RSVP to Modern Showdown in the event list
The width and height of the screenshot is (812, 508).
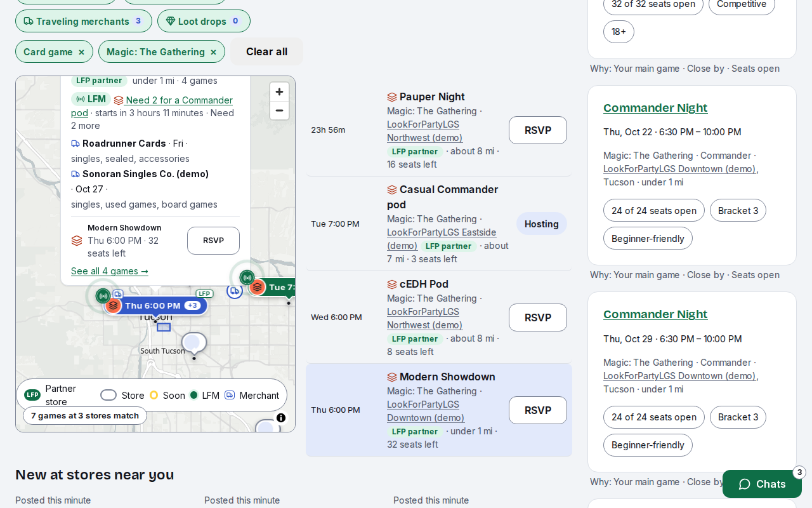tap(538, 410)
